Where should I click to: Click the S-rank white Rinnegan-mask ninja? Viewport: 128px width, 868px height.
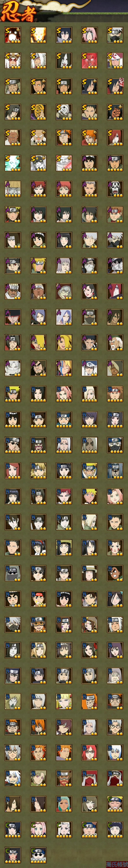click(64, 112)
